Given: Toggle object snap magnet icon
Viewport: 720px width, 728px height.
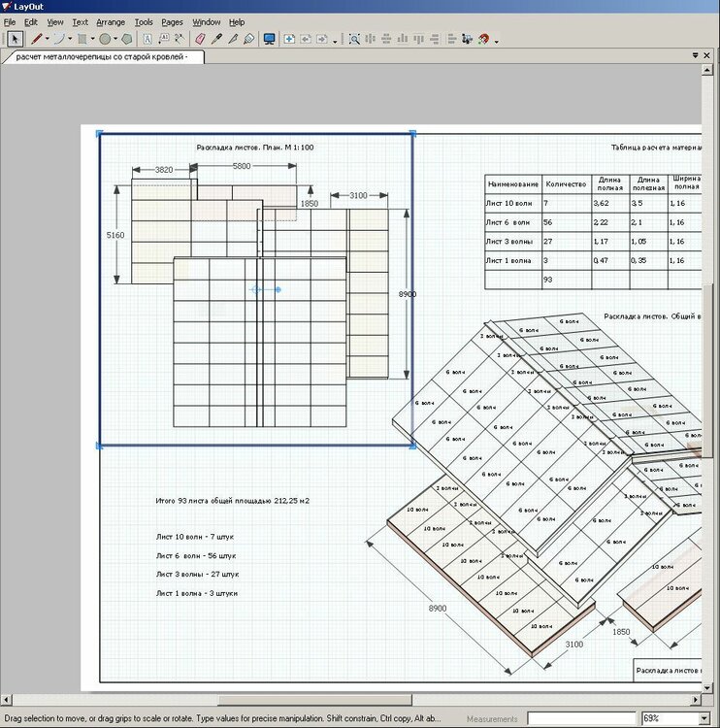Looking at the screenshot, I should point(483,39).
